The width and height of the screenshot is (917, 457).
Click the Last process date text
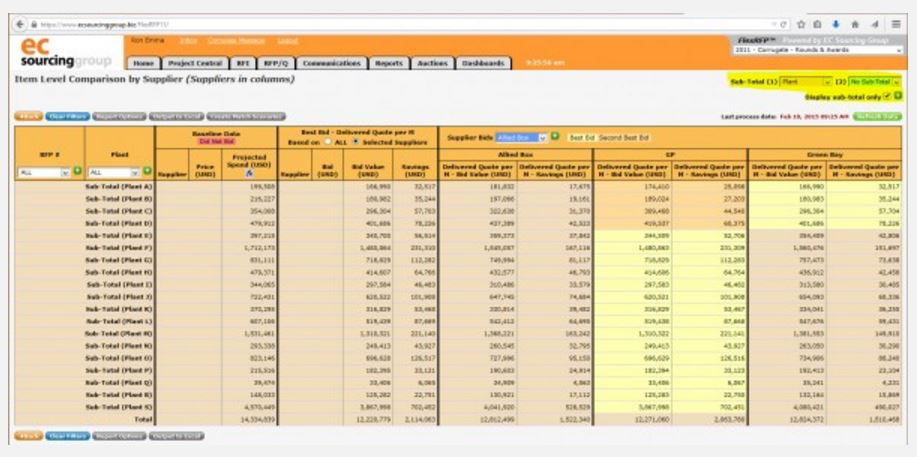click(784, 116)
